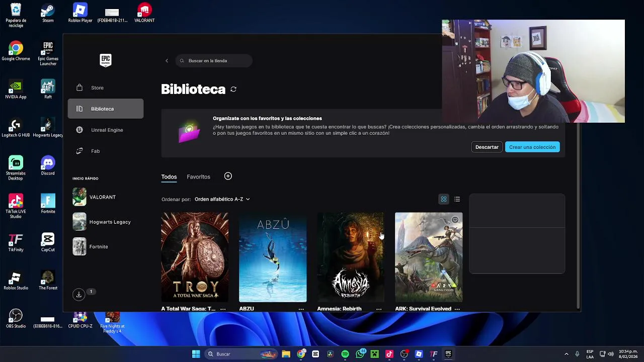
Task: Open the Windows Start menu
Action: (196, 354)
